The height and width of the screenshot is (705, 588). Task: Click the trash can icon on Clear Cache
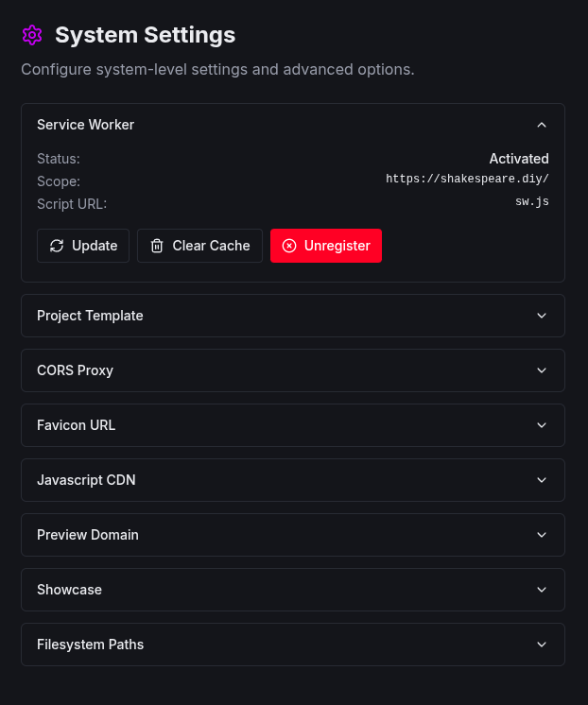157,246
